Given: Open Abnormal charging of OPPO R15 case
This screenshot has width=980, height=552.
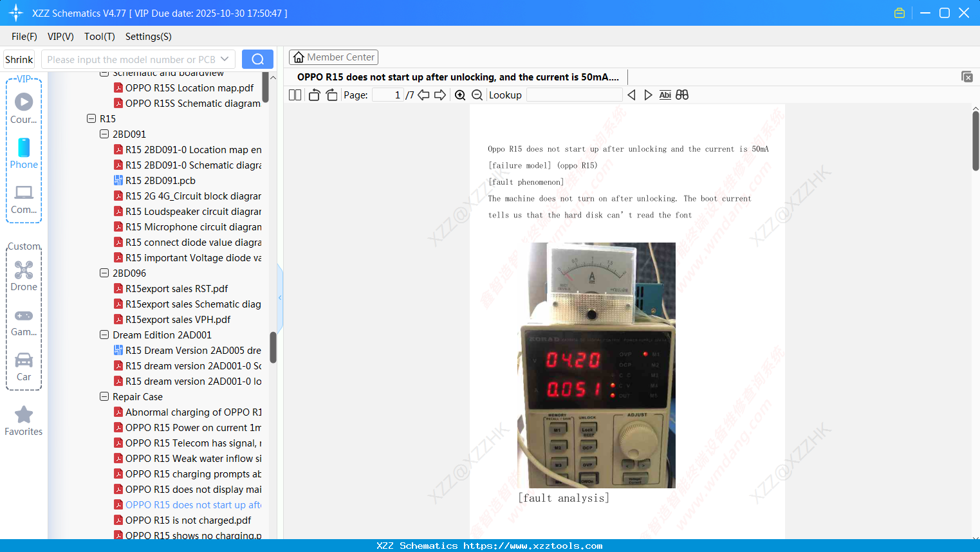Looking at the screenshot, I should click(x=187, y=412).
